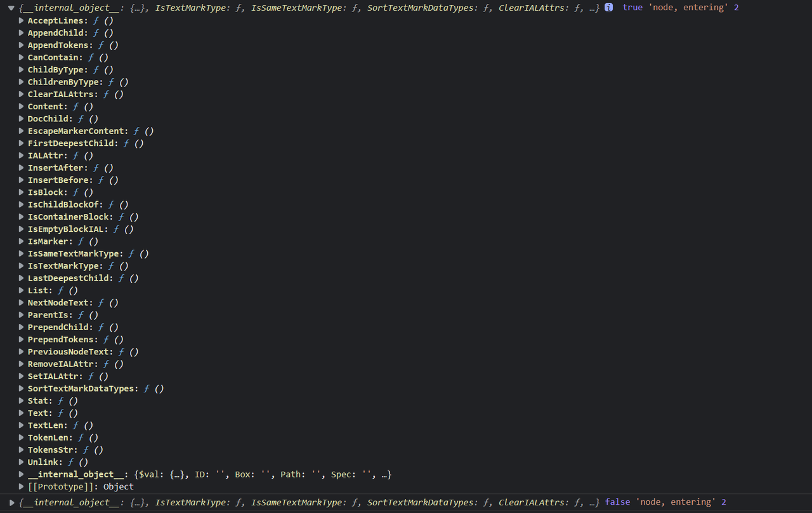This screenshot has width=812, height=513.
Task: Expand the ClearIALAttrs function entry
Action: pyautogui.click(x=21, y=94)
